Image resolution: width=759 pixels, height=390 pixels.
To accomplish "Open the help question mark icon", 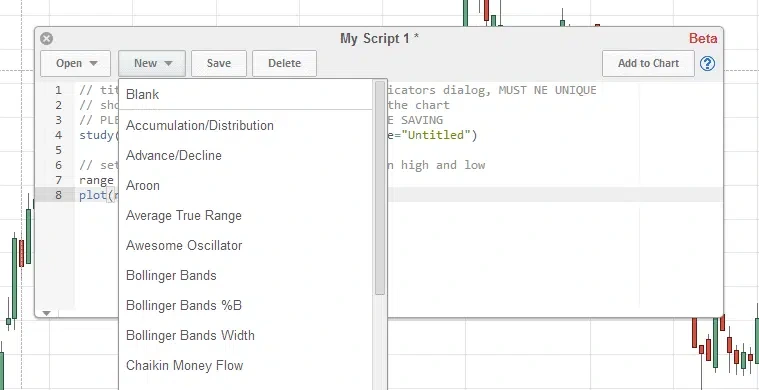I will click(x=707, y=63).
